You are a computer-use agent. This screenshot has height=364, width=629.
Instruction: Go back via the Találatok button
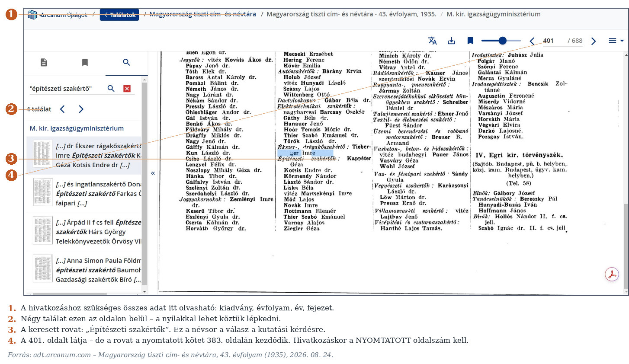[x=119, y=15]
